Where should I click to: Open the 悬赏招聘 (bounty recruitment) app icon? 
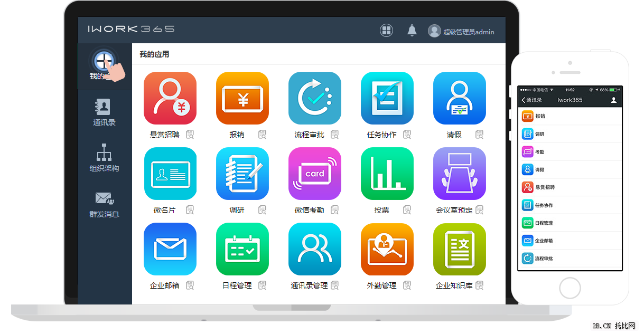coord(170,98)
